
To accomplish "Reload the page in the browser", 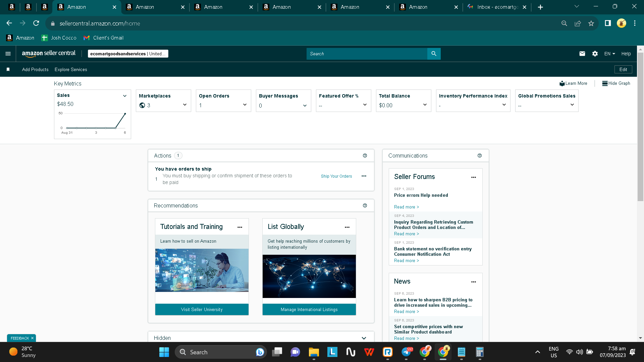I will [x=36, y=23].
